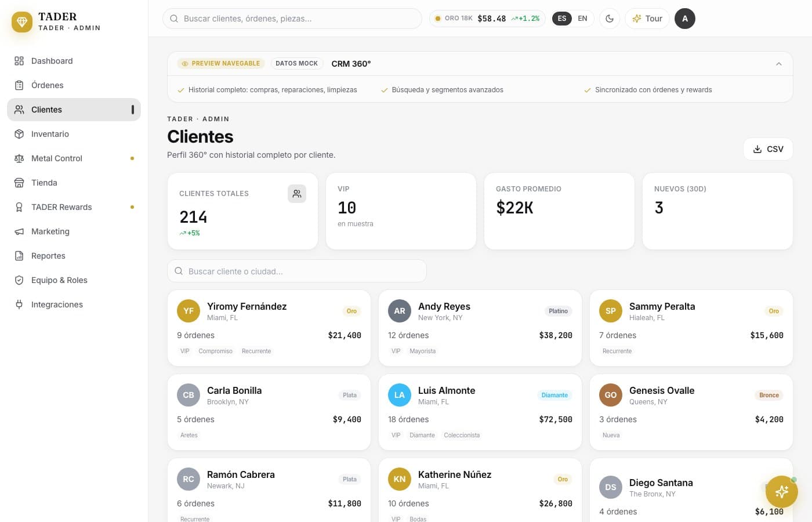Click the AR avatar for Andy Reyes

point(400,311)
